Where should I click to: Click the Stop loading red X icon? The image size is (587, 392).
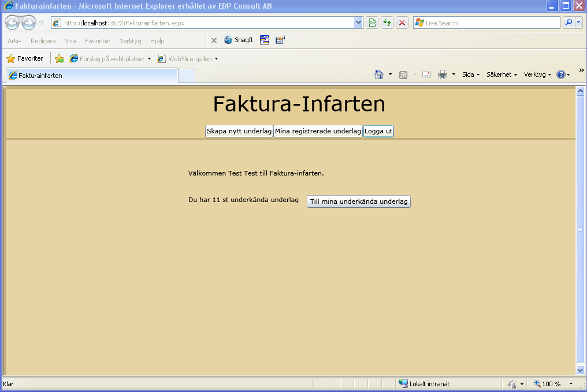(x=402, y=23)
